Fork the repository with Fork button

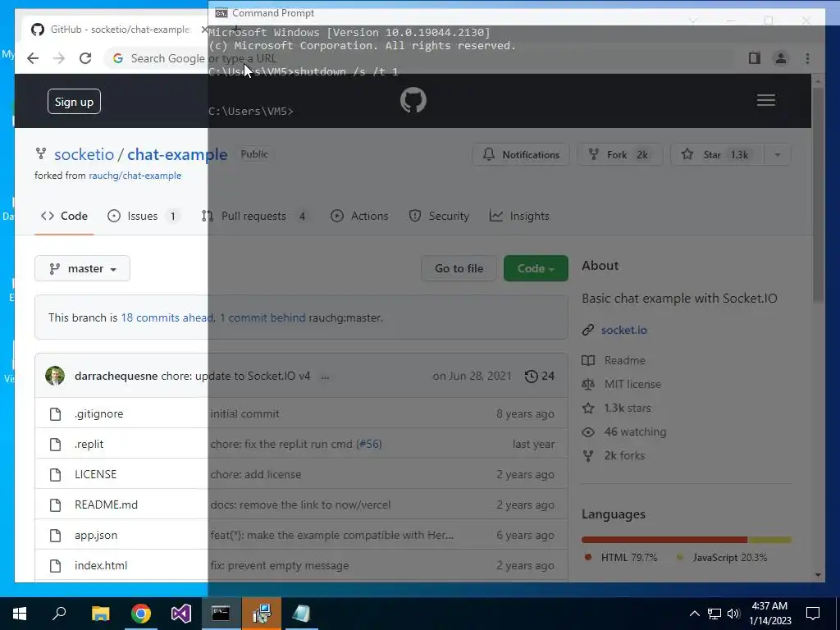click(620, 155)
